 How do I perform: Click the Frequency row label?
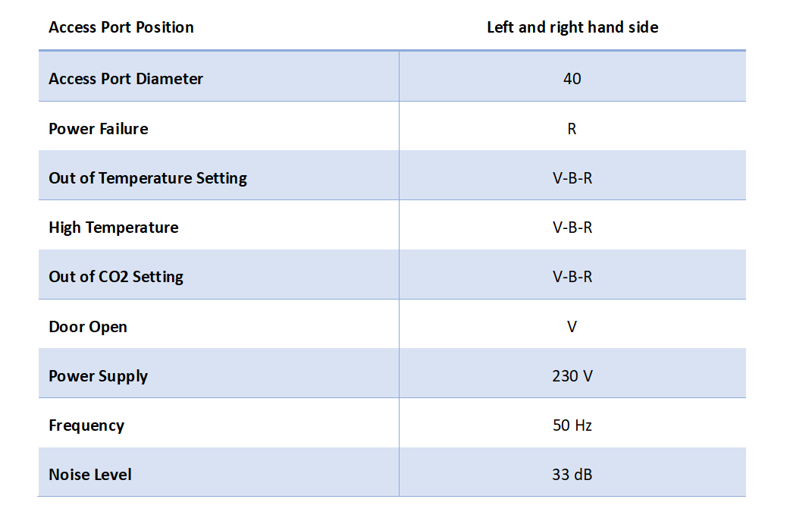click(86, 425)
